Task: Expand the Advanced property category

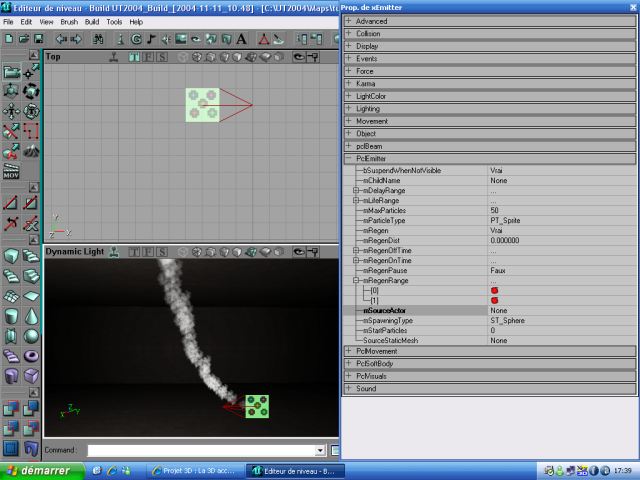Action: [x=348, y=21]
